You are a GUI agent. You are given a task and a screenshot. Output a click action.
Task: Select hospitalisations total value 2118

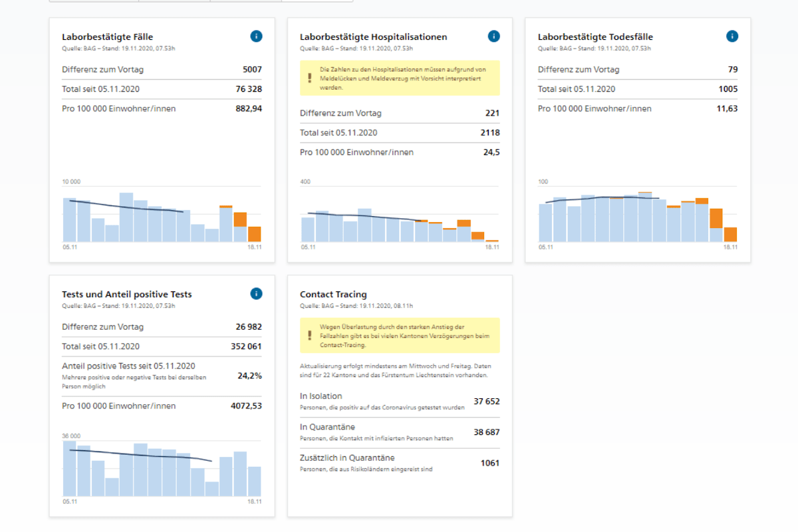[x=490, y=133]
